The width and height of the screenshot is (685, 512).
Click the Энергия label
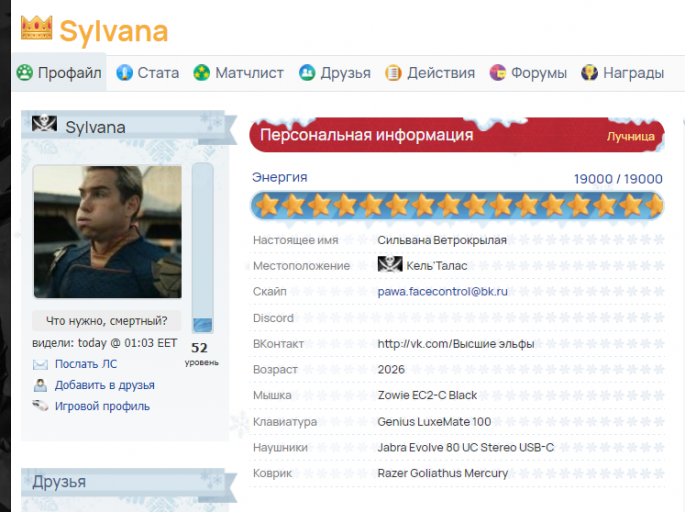coord(280,177)
